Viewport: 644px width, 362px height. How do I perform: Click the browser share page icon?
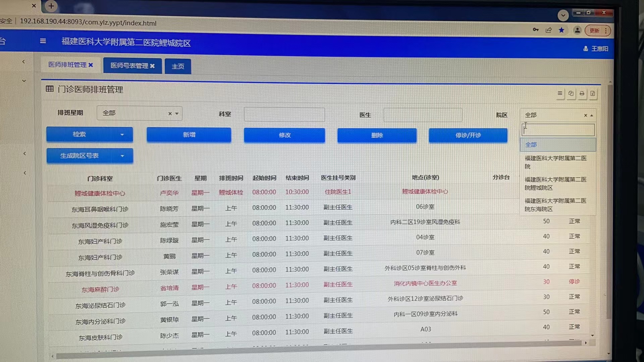[x=549, y=30]
